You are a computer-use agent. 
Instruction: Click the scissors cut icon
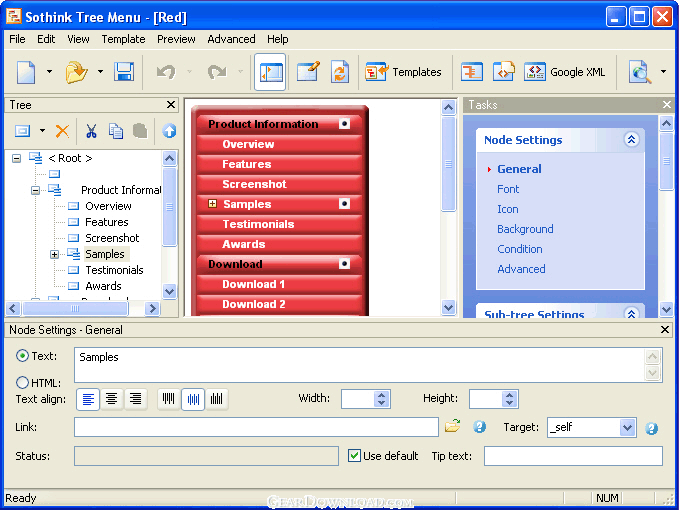click(91, 131)
